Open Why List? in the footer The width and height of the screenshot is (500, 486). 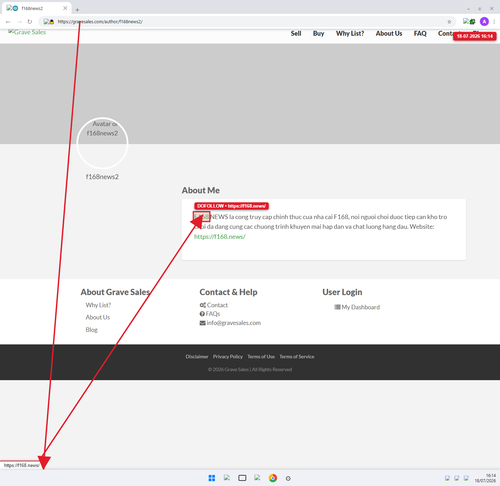(98, 305)
